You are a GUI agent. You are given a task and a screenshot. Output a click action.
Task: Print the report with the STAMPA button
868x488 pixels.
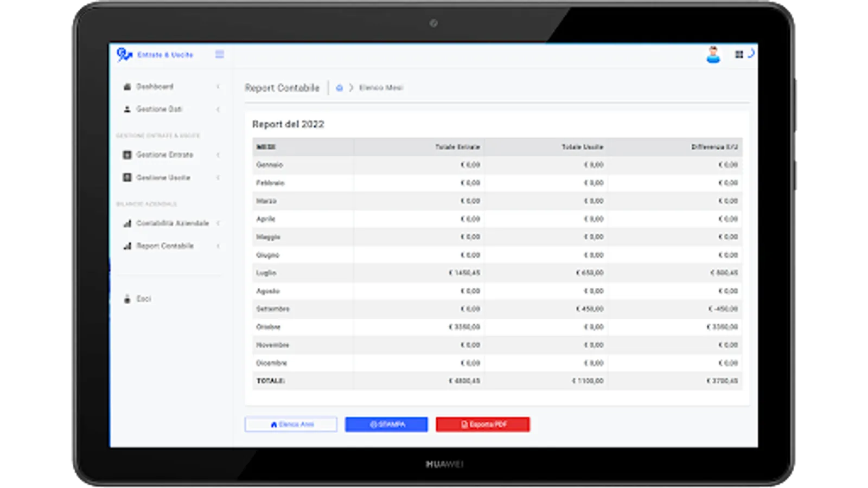(386, 425)
